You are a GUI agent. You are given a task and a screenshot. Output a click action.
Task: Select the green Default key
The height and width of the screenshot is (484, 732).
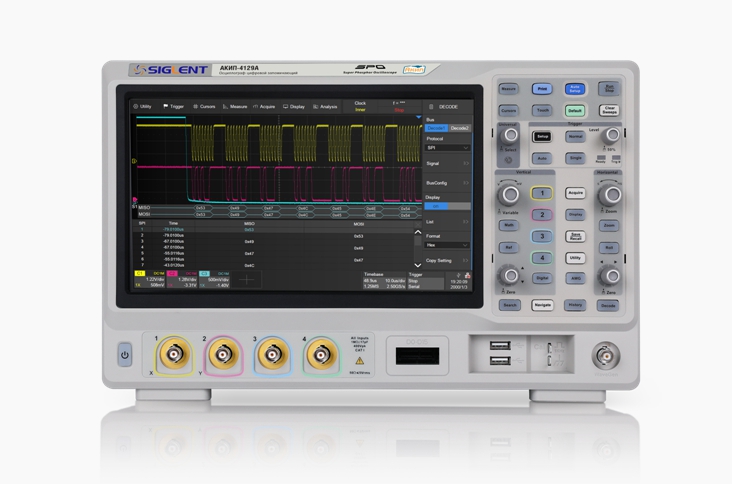tap(575, 111)
